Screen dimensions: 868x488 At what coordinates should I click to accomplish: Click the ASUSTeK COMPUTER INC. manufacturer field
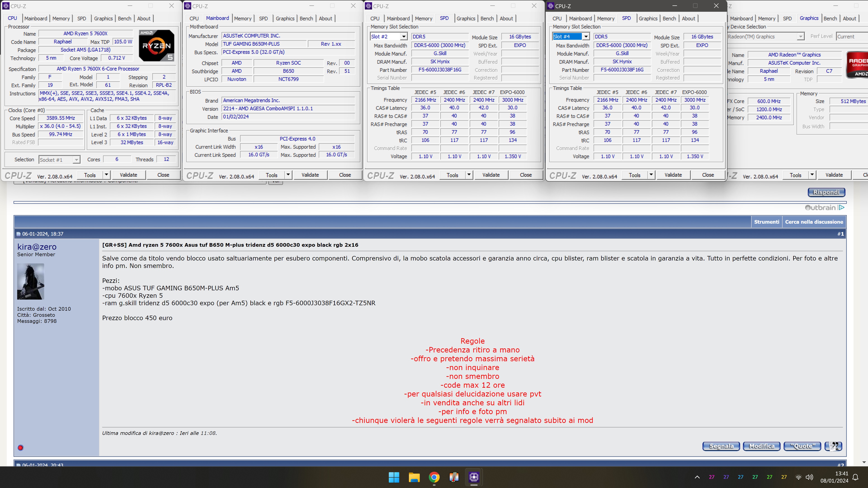(x=288, y=36)
